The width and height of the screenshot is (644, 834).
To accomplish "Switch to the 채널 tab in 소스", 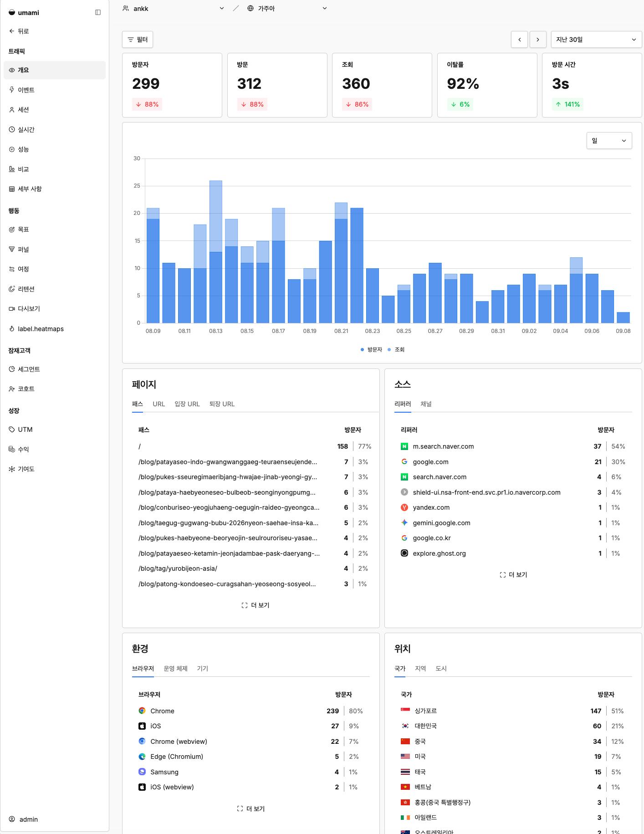I will 426,404.
